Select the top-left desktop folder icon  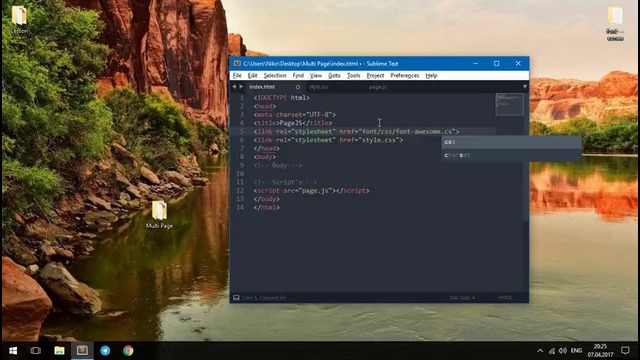pos(19,19)
